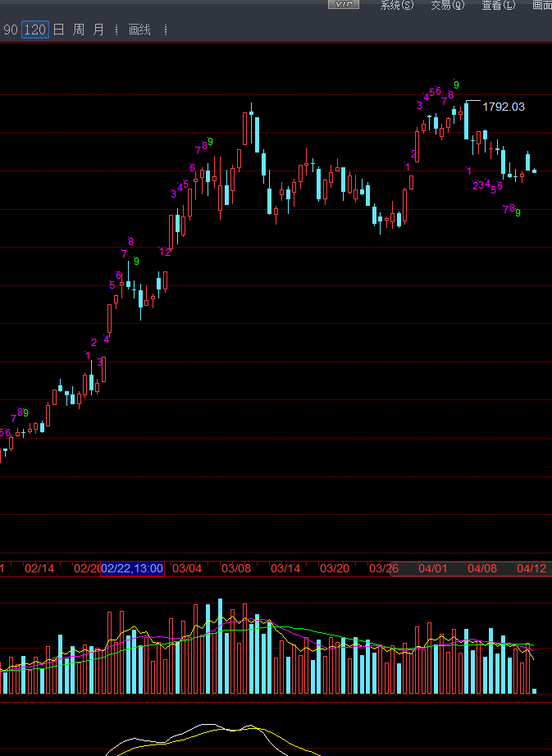Click the tallest cyan volume bar
The image size is (552, 756).
(x=221, y=646)
